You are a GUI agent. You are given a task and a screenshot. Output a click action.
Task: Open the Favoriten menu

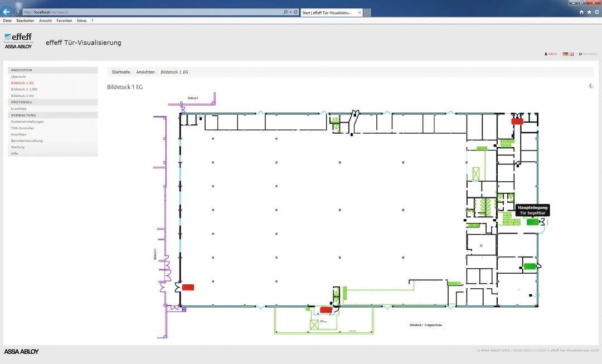[x=64, y=21]
